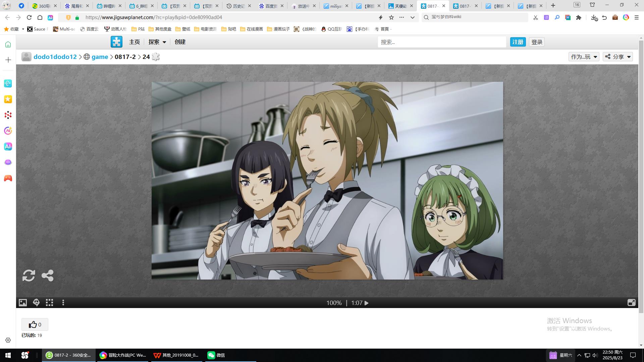
Task: Expand the 收藏 bookmarks dropdown arrow
Action: point(23,29)
